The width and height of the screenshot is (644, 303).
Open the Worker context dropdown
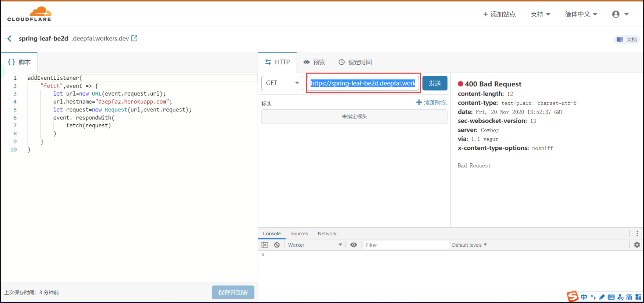point(315,245)
